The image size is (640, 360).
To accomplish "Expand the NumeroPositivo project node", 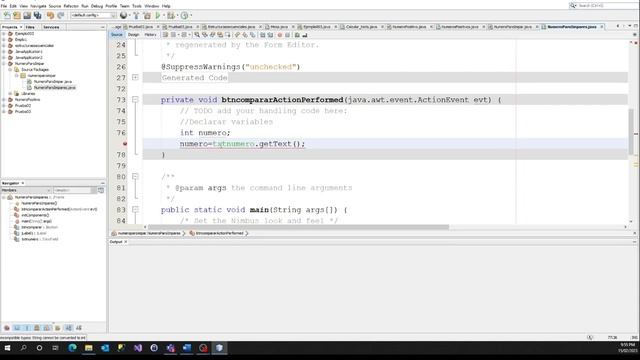I will [x=4, y=100].
